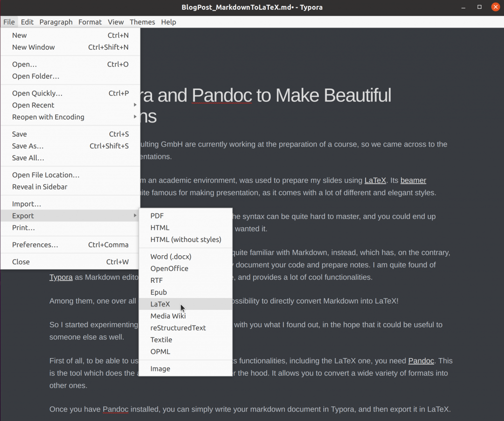Choose OPML export option
The image size is (504, 421).
[186, 352]
